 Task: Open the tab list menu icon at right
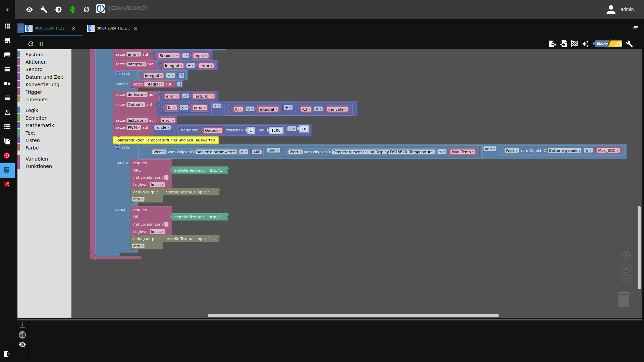[635, 28]
